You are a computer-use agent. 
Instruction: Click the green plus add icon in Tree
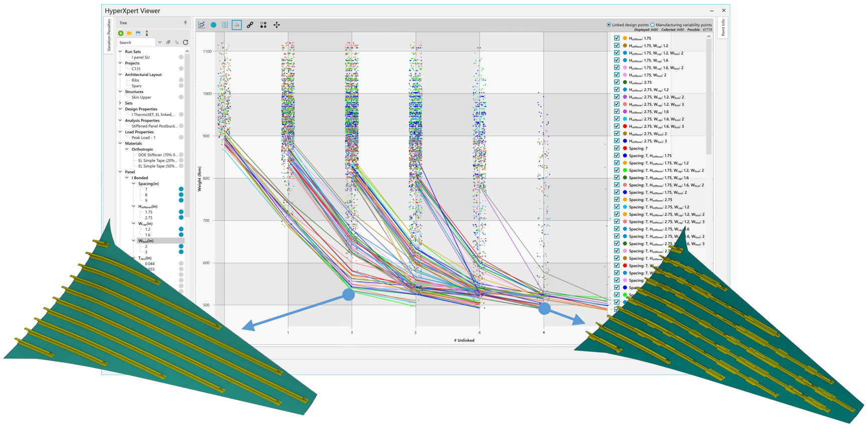click(x=121, y=33)
